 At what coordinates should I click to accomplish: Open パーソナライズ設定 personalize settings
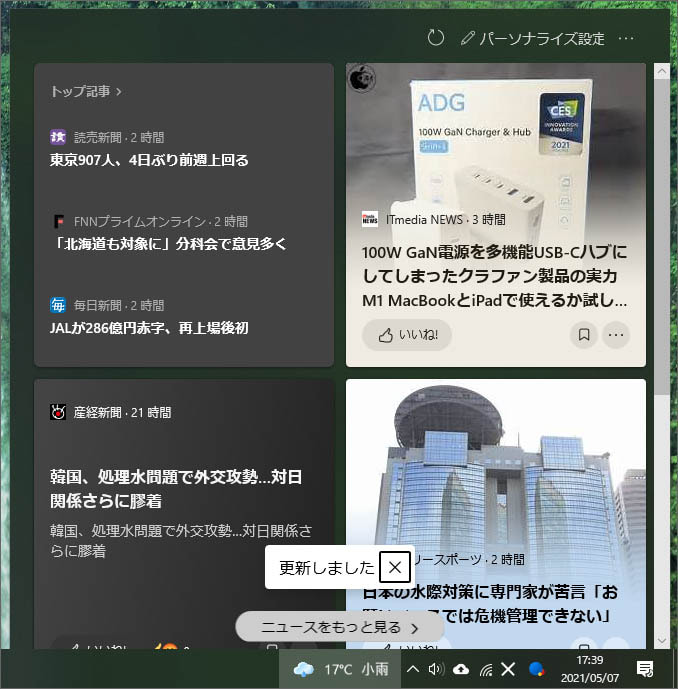[533, 39]
